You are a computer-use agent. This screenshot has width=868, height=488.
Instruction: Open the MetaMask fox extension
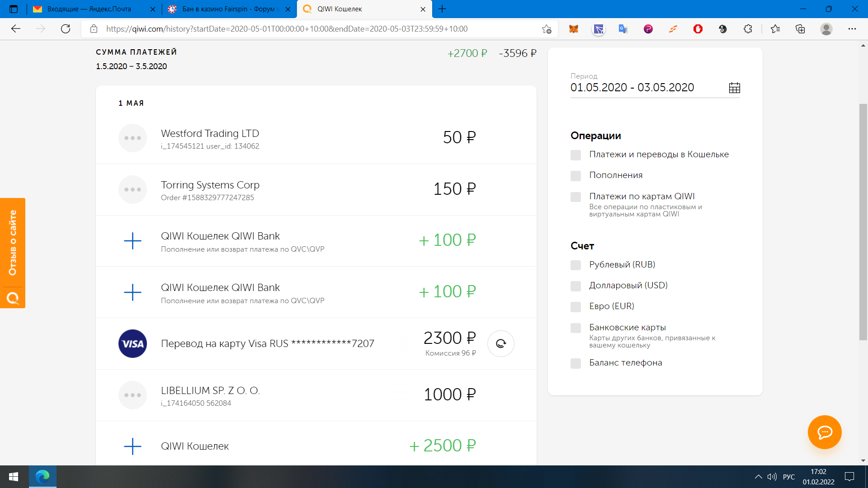[574, 29]
